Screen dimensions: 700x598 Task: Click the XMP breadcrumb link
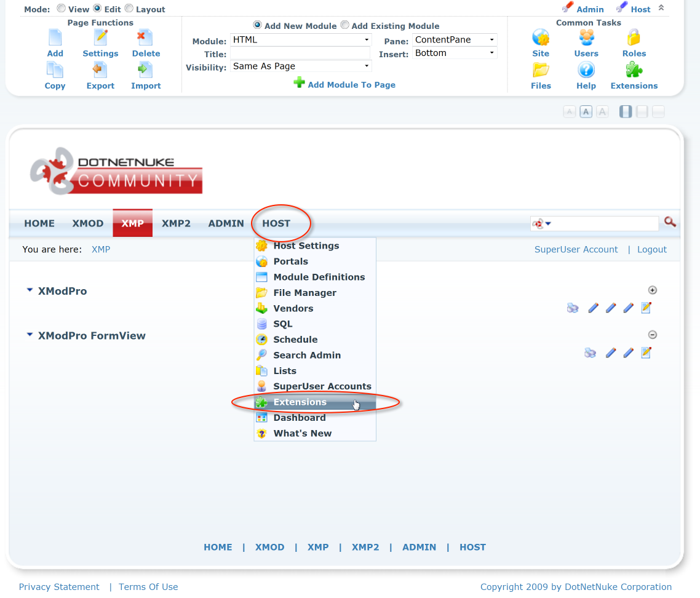pyautogui.click(x=101, y=250)
